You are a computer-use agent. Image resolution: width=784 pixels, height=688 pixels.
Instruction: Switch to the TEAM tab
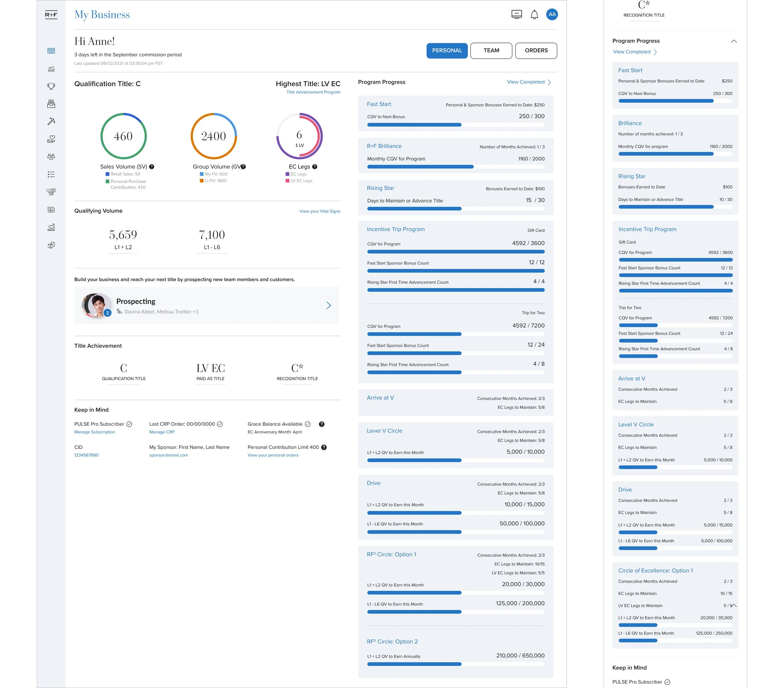point(491,50)
